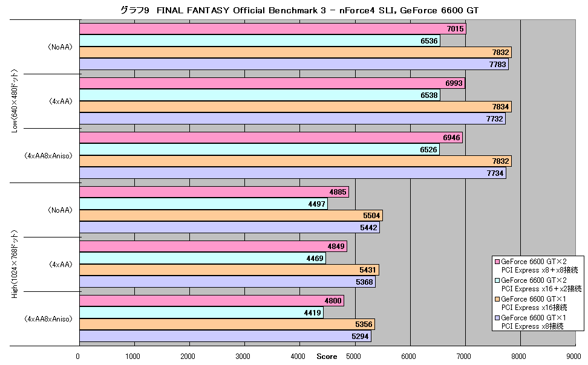Click the bar value 6993

point(454,83)
